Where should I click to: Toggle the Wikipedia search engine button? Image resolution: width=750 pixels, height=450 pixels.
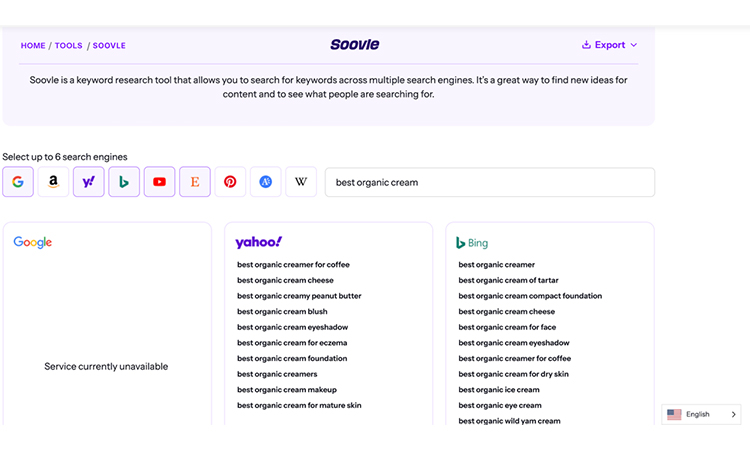[x=301, y=182]
